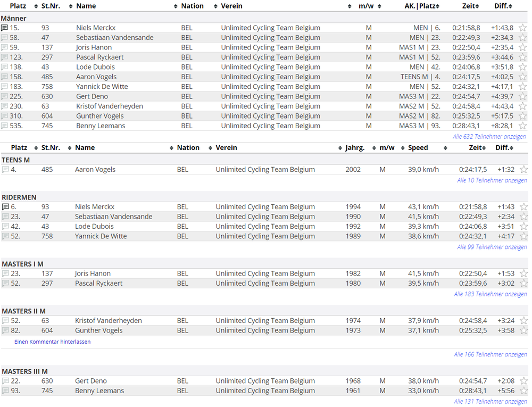Image resolution: width=532 pixels, height=407 pixels.
Task: Favorite star for Yannick De Witte diff +4:17,1
Action: pyautogui.click(x=523, y=87)
